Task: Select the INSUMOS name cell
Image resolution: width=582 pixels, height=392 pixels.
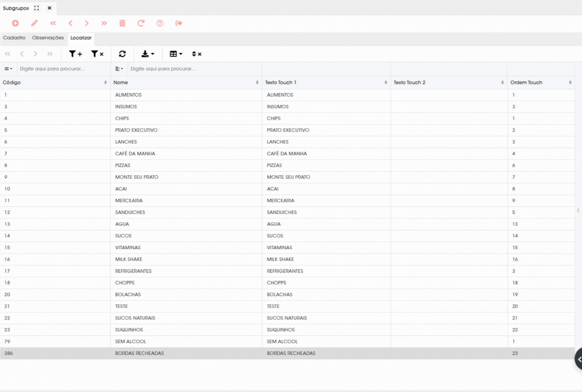Action: (x=186, y=107)
